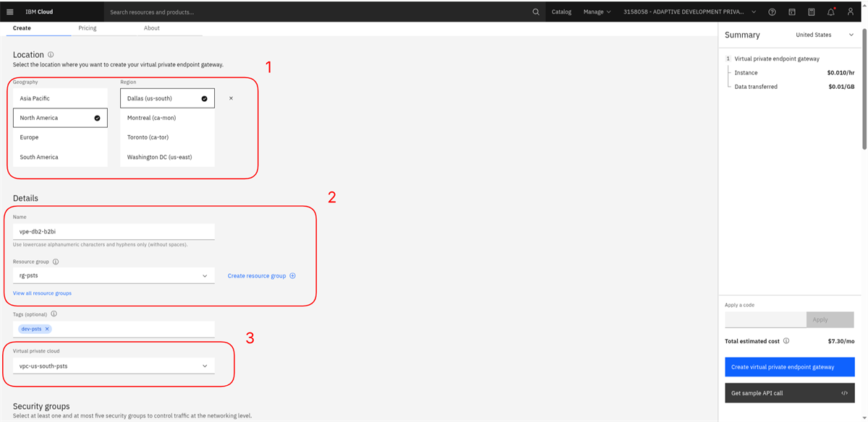Select Montreal (ca-mon) region
This screenshot has height=422, width=868.
click(167, 118)
